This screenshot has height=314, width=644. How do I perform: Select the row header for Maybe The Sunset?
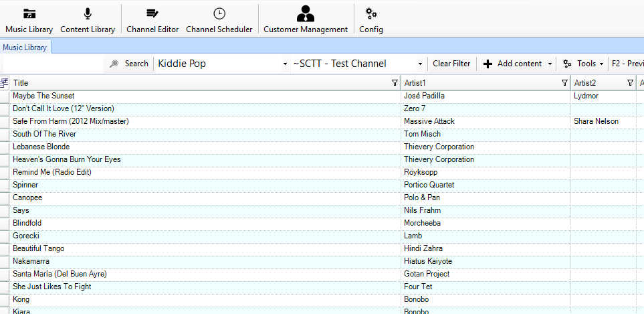(5, 96)
